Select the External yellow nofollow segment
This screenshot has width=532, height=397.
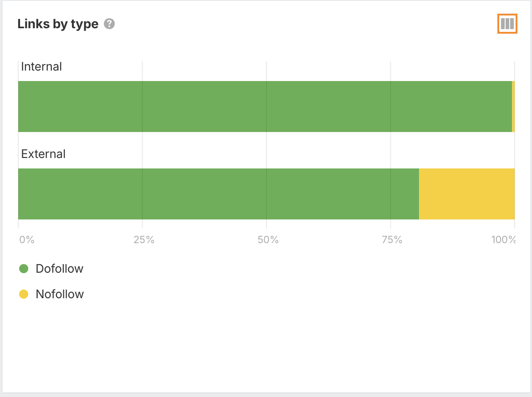pyautogui.click(x=466, y=194)
